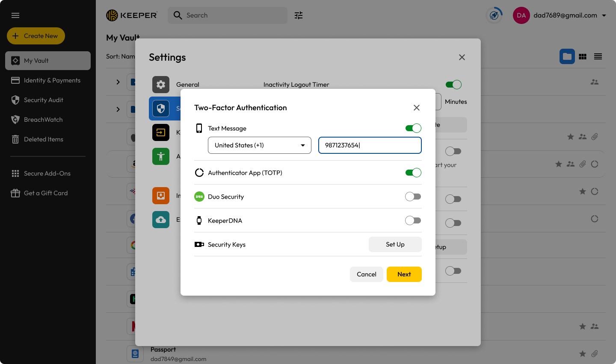Open the search filter icon in top bar

tap(298, 15)
